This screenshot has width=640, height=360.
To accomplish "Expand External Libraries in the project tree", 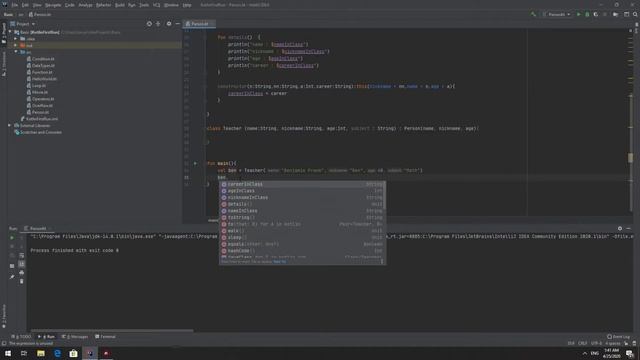I will tap(10, 125).
